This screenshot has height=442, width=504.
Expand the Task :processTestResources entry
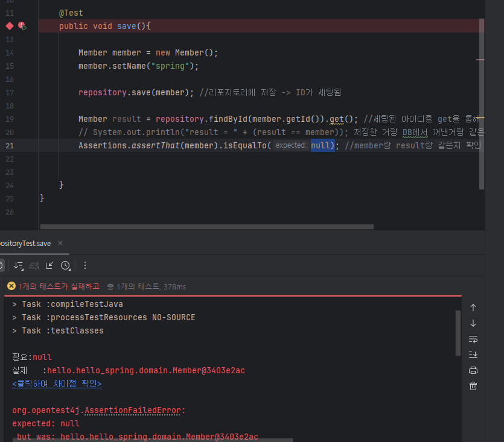[14, 317]
